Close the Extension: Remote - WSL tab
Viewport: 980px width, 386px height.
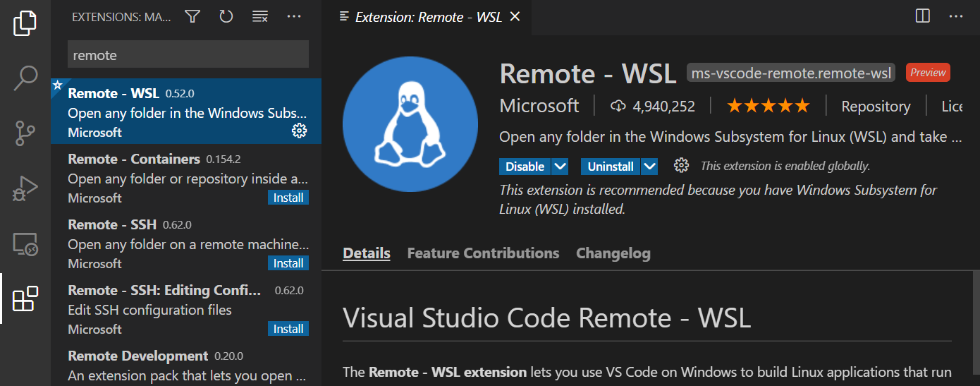[515, 16]
